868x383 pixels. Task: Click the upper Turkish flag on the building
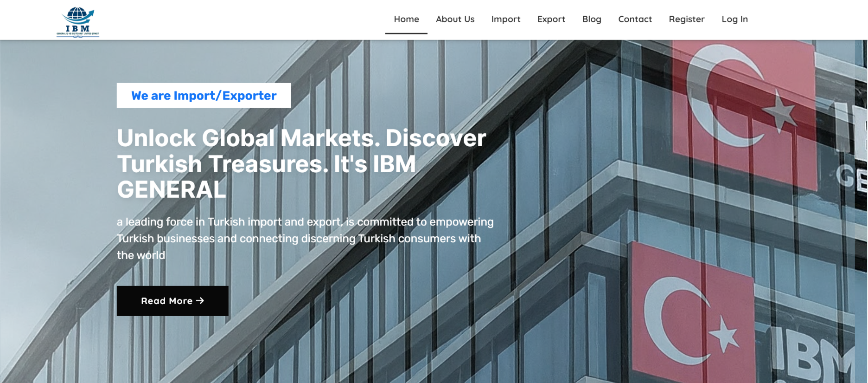click(x=743, y=111)
